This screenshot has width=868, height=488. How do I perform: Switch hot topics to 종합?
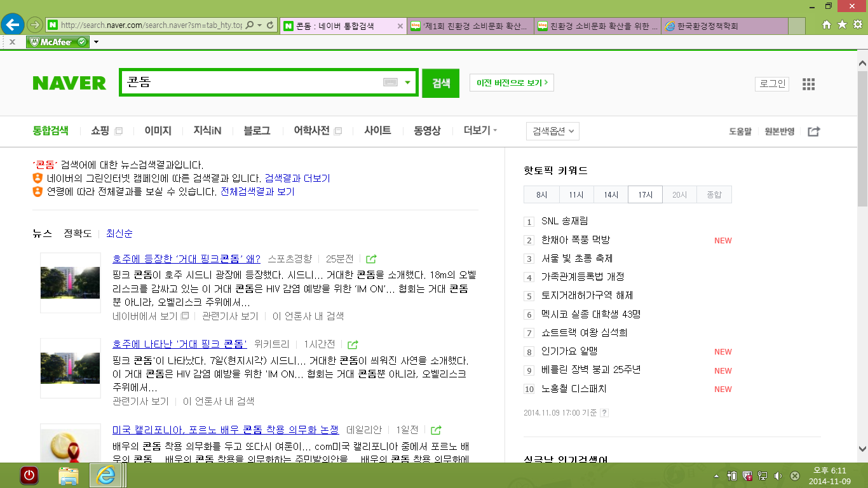point(714,195)
